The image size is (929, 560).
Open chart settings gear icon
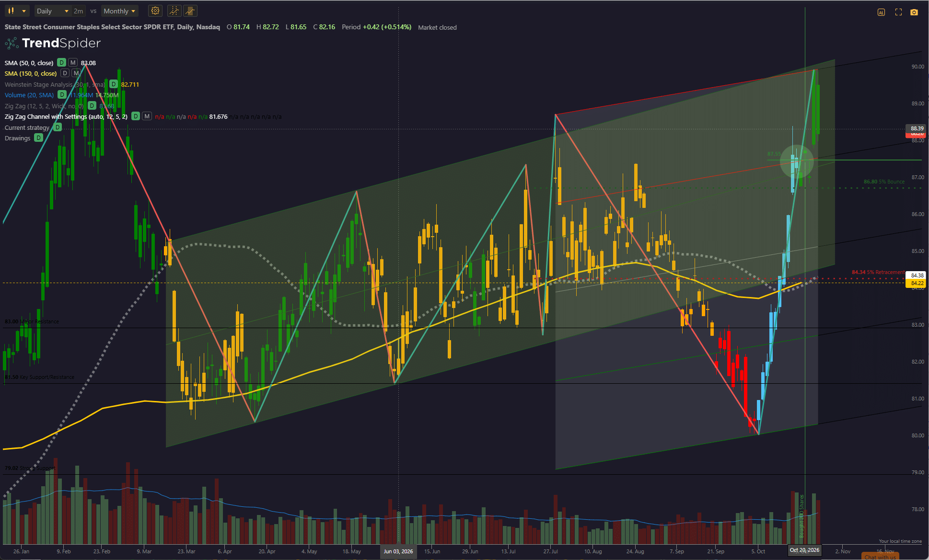[x=155, y=11]
